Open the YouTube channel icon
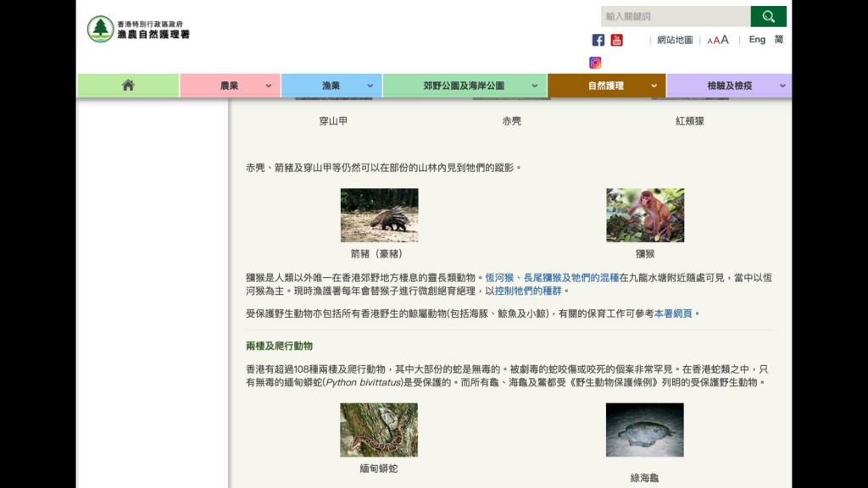Image resolution: width=868 pixels, height=488 pixels. [x=616, y=40]
